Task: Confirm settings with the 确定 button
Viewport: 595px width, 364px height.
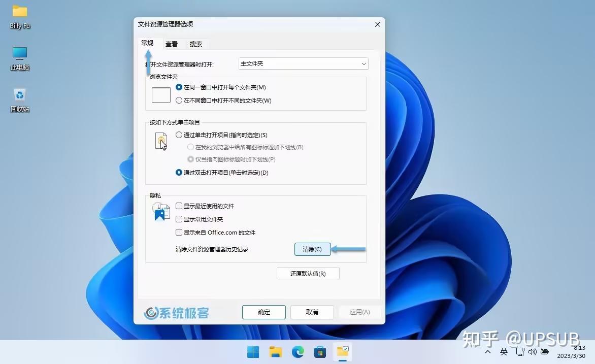Action: [263, 312]
